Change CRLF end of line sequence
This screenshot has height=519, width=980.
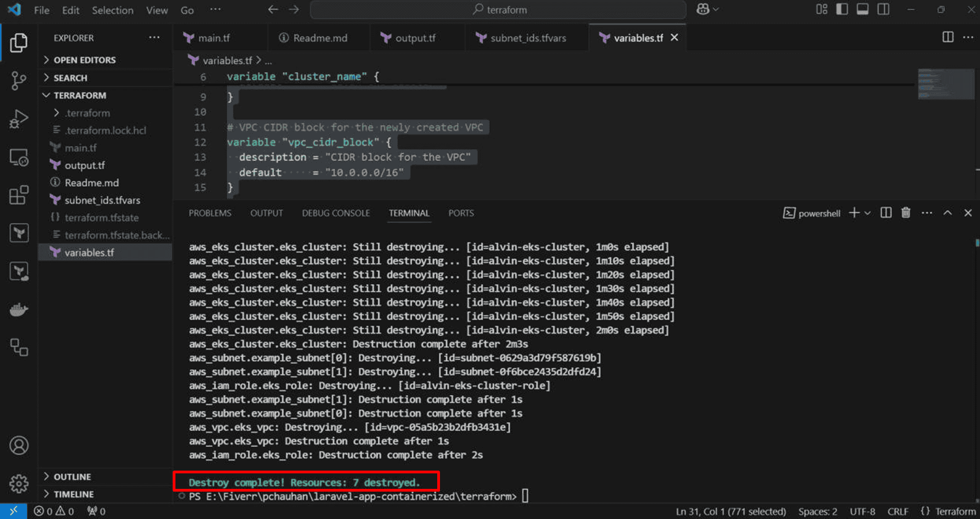click(898, 511)
